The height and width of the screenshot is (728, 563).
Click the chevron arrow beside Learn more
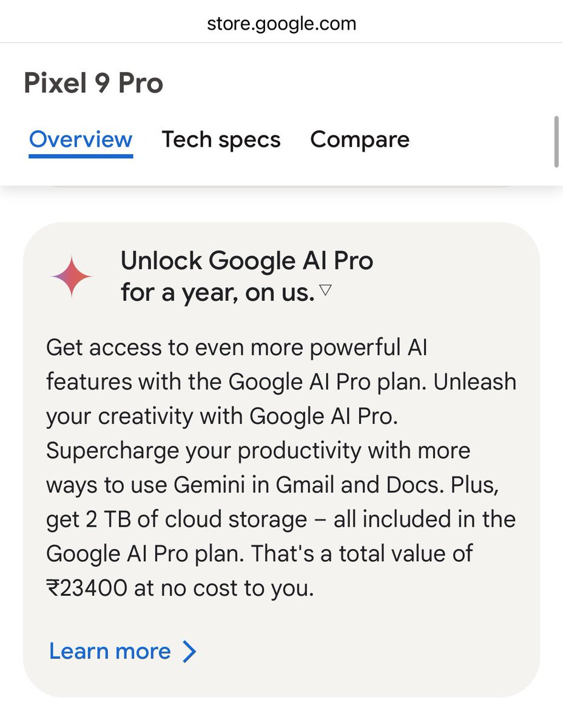pyautogui.click(x=190, y=652)
